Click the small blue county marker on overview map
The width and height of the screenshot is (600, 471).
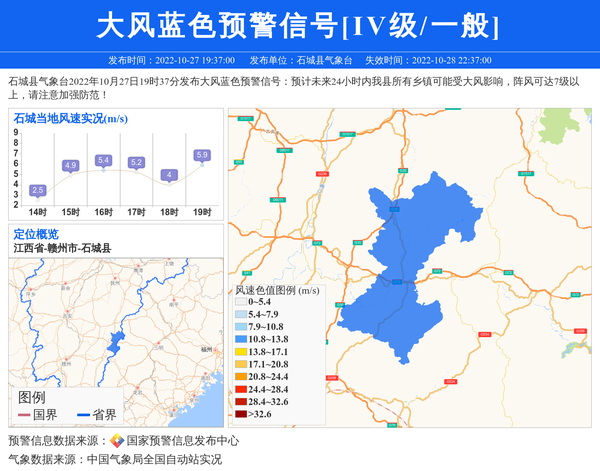113,345
